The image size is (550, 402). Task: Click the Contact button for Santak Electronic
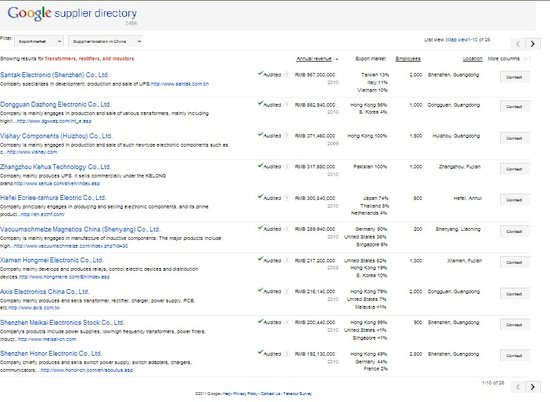point(514,77)
